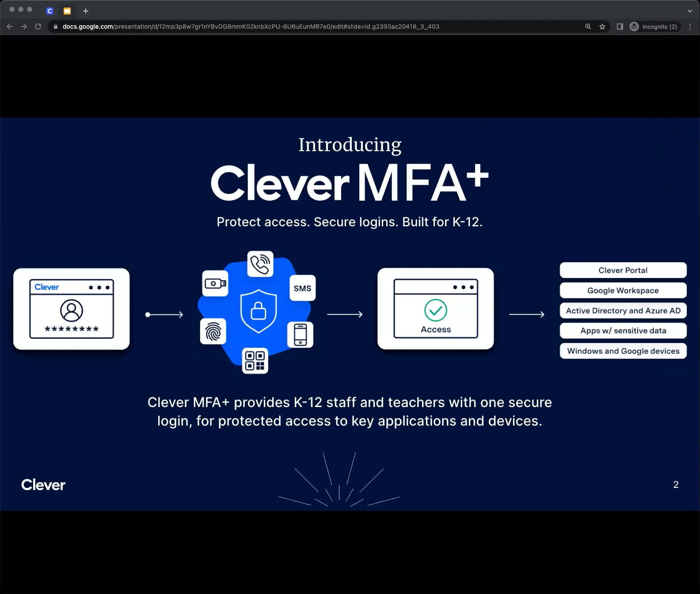Click the Clever Portal box
The width and height of the screenshot is (700, 594).
click(x=623, y=270)
